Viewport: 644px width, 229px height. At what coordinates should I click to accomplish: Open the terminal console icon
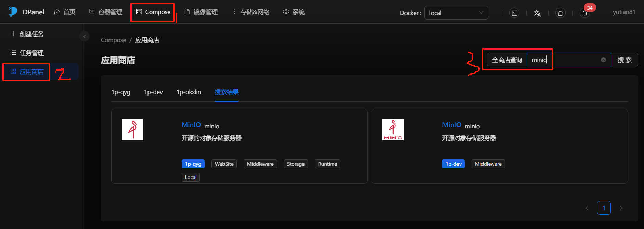click(514, 13)
